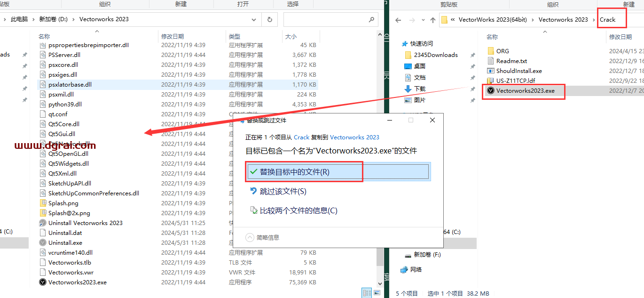Click the Vectorworks 2023 destination link in dialog
This screenshot has width=644, height=298.
tap(354, 137)
